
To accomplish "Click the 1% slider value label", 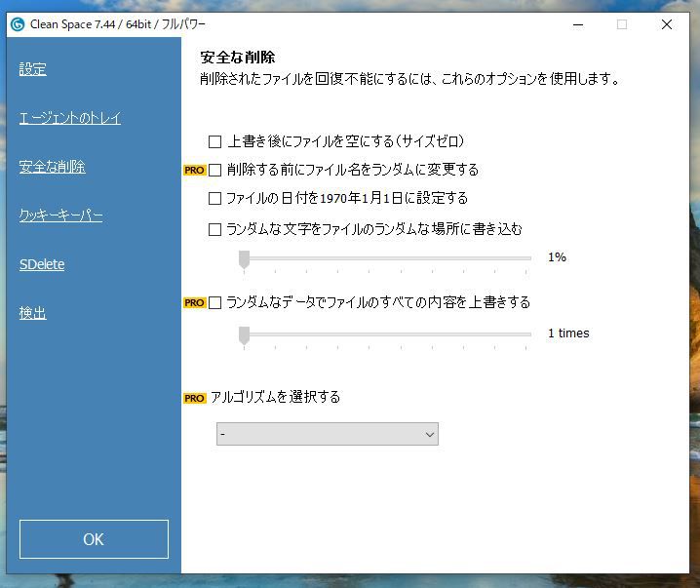I will click(x=557, y=257).
